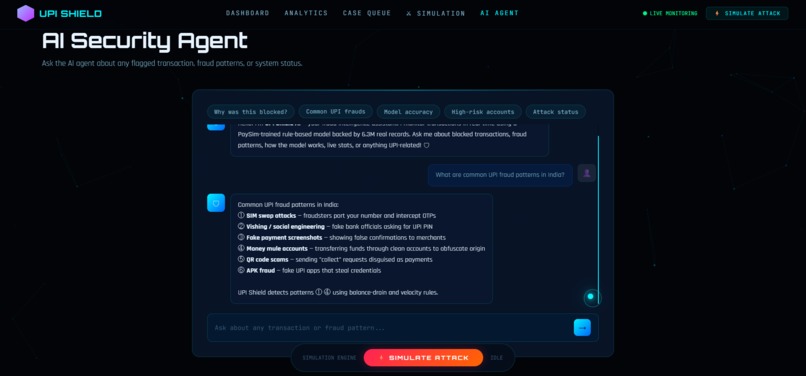Click the 'Ask the AI agent about' subtitle
The width and height of the screenshot is (806, 376).
coord(172,64)
